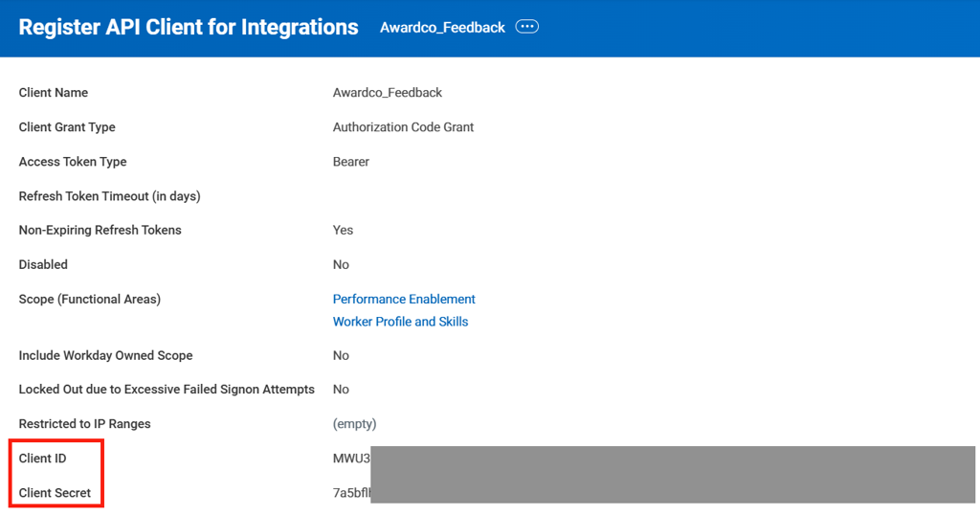Image resolution: width=980 pixels, height=516 pixels.
Task: Click the Scope (Functional Areas) label
Action: (x=90, y=299)
